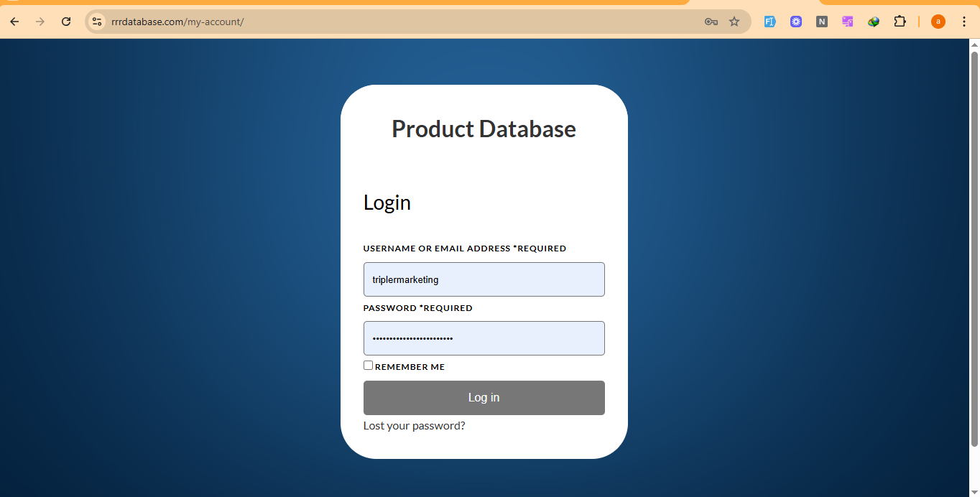Open the globe download manager extension
The width and height of the screenshot is (980, 497).
click(874, 22)
